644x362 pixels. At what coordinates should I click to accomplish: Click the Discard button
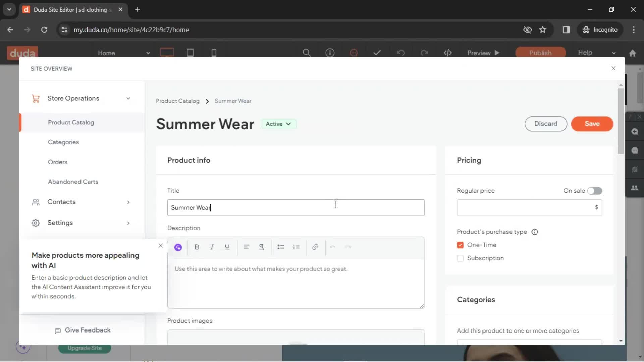[x=546, y=124]
